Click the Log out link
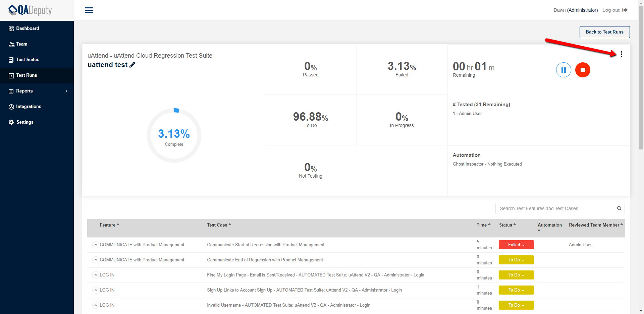The image size is (644, 314). point(611,10)
